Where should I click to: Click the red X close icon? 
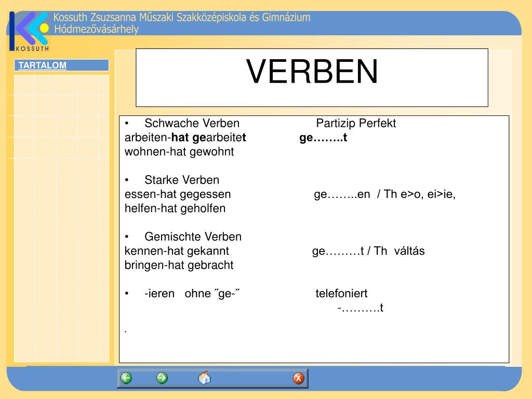(299, 378)
